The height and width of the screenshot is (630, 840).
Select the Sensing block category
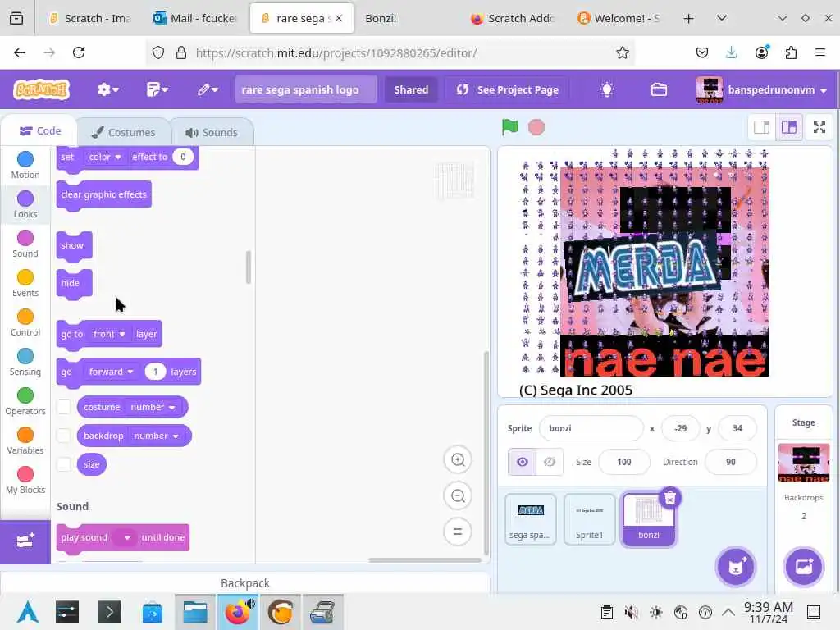25,362
